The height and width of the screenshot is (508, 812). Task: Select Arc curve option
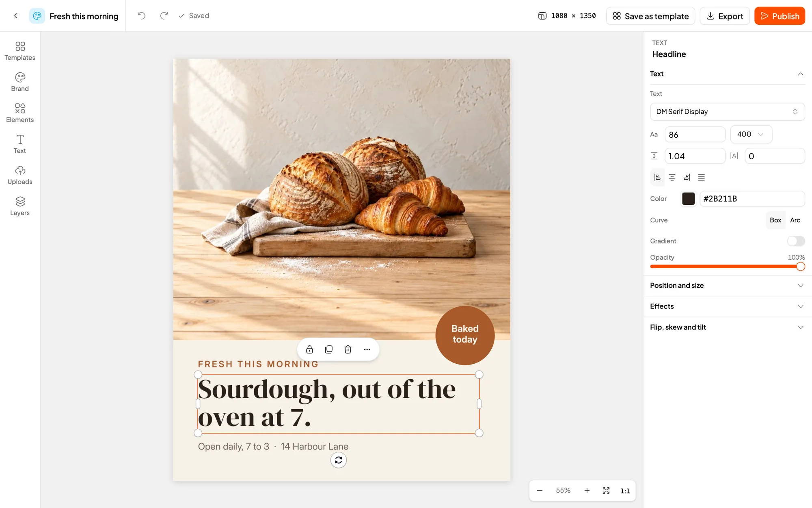795,220
